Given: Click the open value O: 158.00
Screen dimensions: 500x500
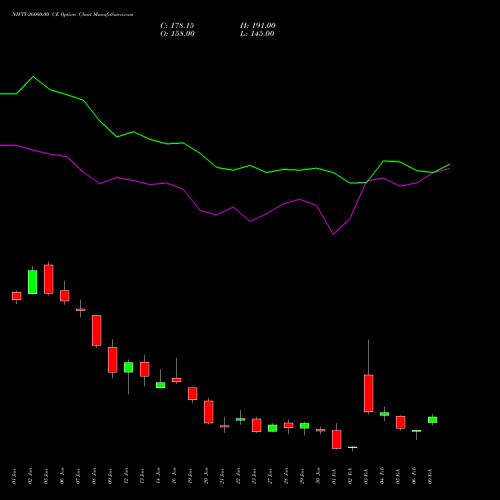Looking at the screenshot, I should click(x=177, y=34).
